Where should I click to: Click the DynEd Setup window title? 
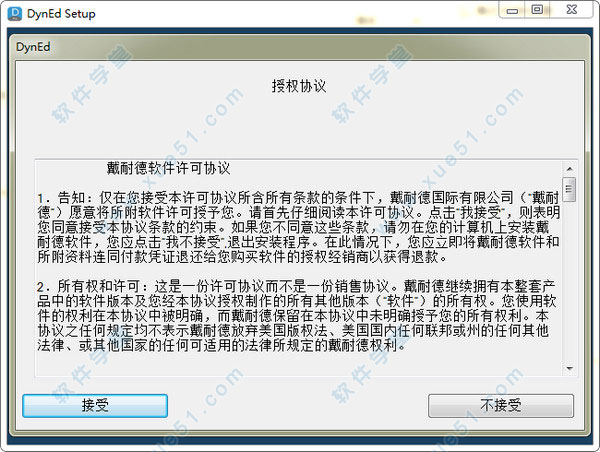[61, 14]
